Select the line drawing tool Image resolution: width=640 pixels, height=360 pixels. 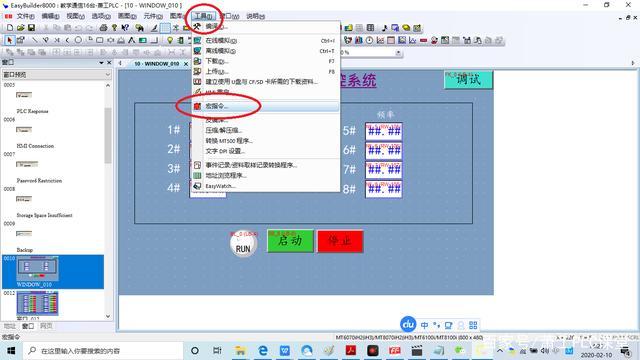click(34, 40)
